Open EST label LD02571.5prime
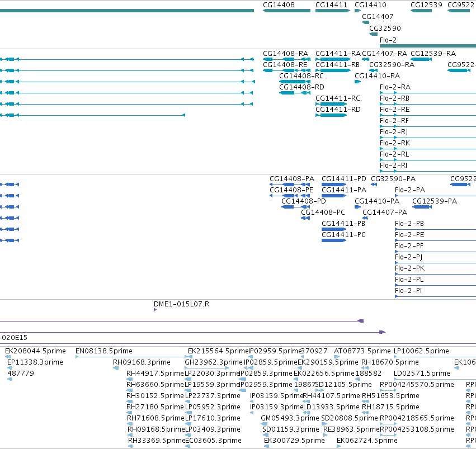Viewport: 476px width, 449px height. (x=422, y=374)
